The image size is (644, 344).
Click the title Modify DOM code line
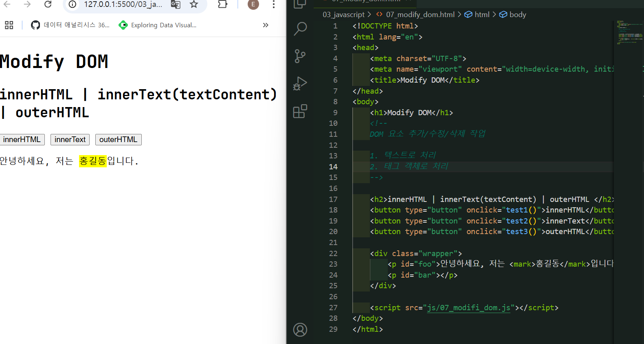[x=424, y=80]
